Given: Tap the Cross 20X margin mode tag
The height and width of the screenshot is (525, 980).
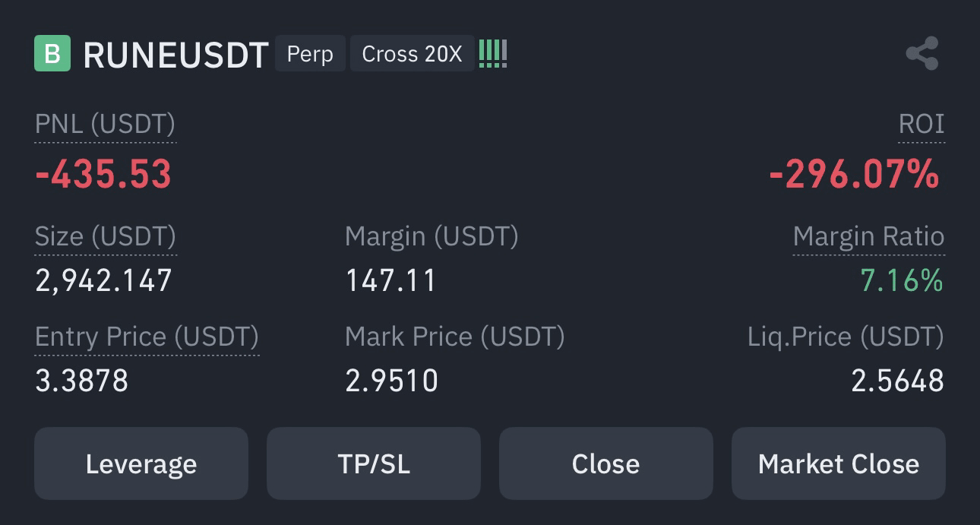Looking at the screenshot, I should (x=412, y=54).
